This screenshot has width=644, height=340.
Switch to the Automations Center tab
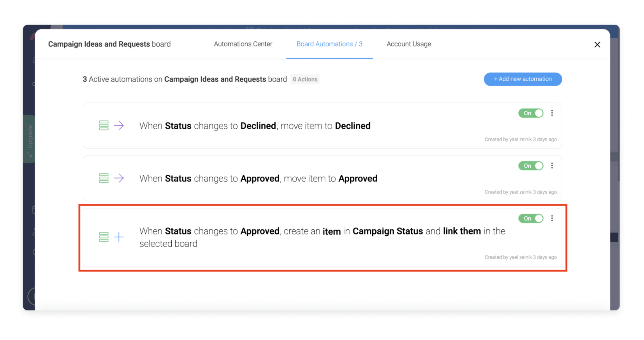[x=243, y=44]
